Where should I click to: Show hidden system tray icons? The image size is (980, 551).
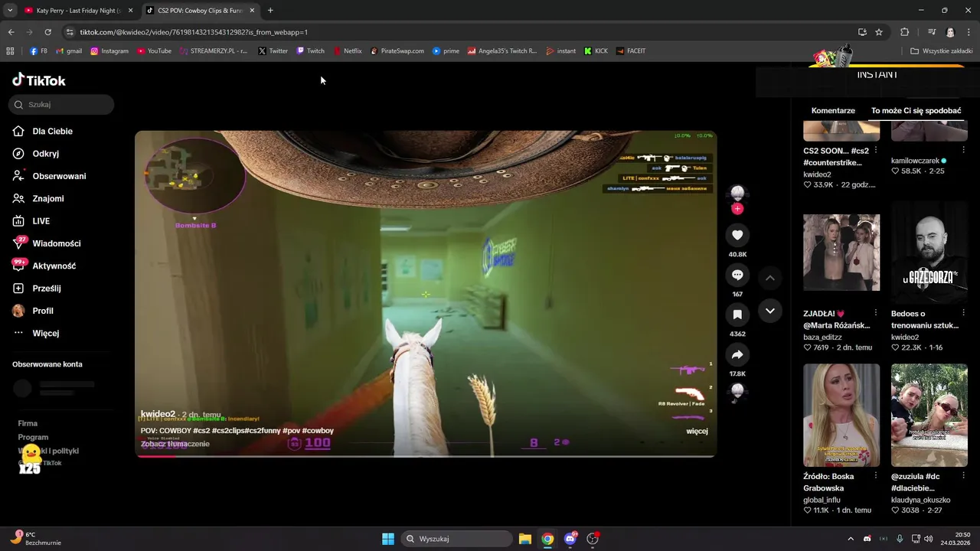(x=850, y=539)
